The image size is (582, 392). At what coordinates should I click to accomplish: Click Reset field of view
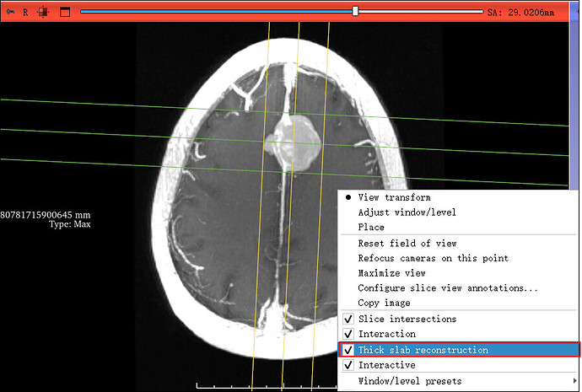click(407, 244)
